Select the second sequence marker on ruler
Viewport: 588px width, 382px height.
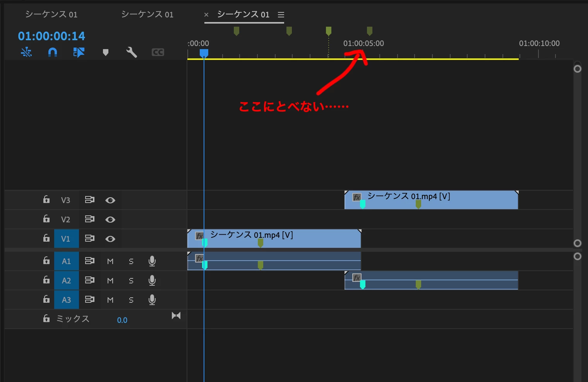click(289, 31)
